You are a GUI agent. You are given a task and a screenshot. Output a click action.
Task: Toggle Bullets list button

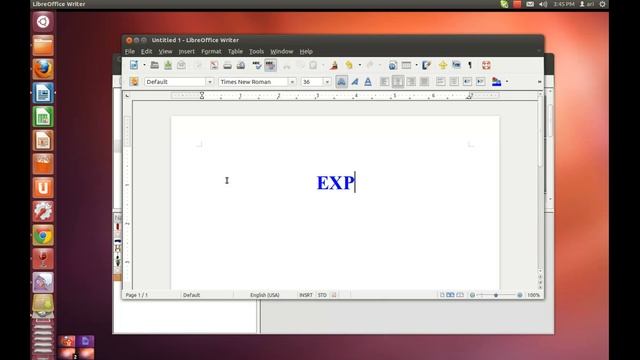tap(454, 82)
